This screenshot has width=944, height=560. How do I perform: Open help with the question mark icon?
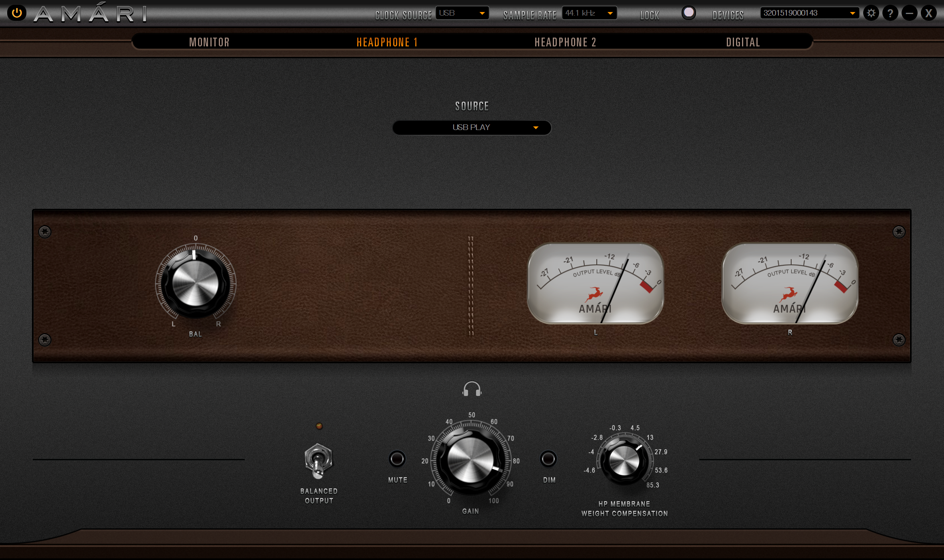890,13
